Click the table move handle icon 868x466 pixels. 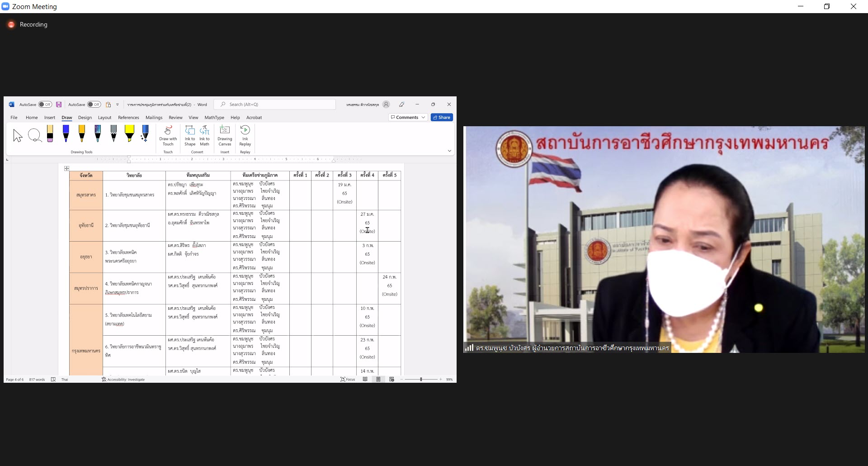click(x=66, y=168)
